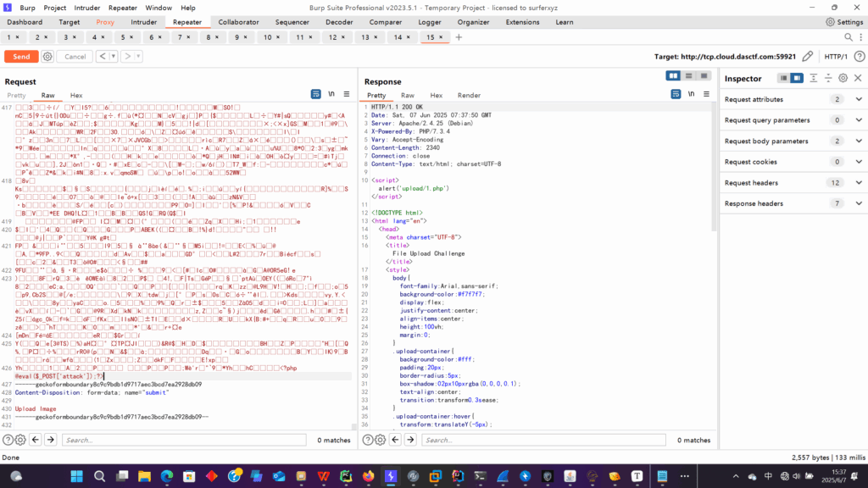
Task: Switch to the Intruder tab
Action: click(x=144, y=22)
